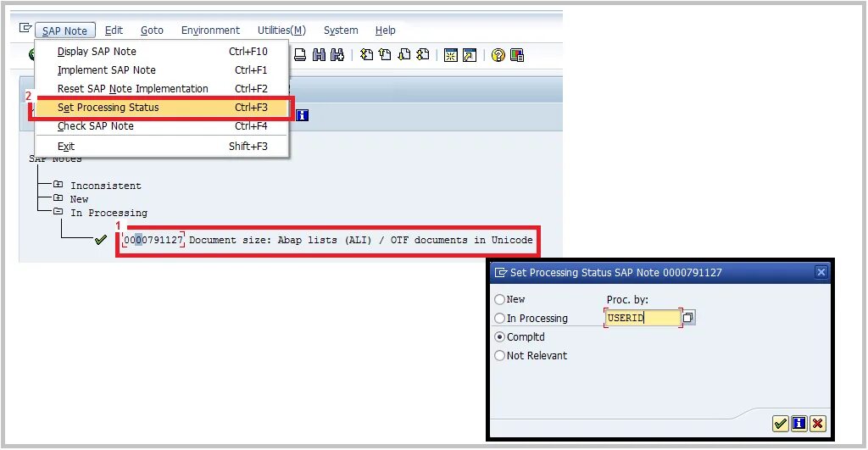Viewport: 868px width, 450px height.
Task: Expand the New tree folder
Action: (x=58, y=197)
